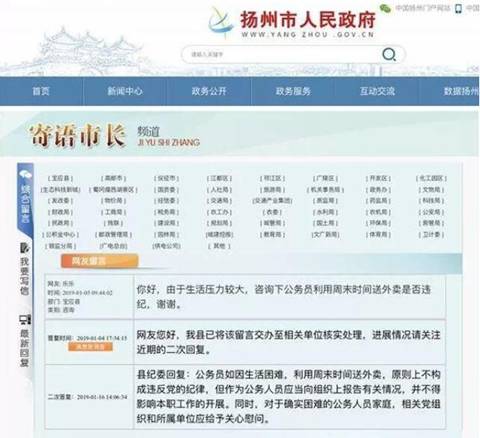Image resolution: width=480 pixels, height=438 pixels.
Task: Choose the 交通局 department
Action: [x=219, y=201]
